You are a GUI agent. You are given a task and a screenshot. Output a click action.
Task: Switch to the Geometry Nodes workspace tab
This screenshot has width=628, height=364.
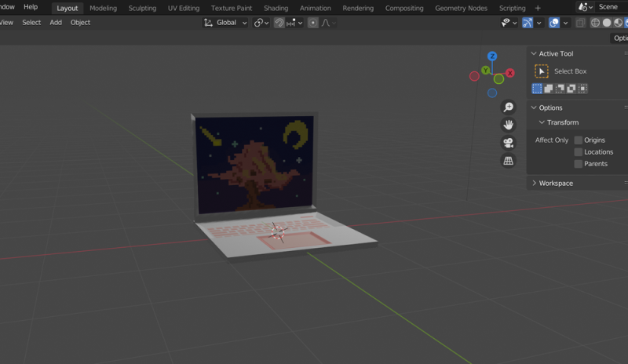click(x=461, y=8)
